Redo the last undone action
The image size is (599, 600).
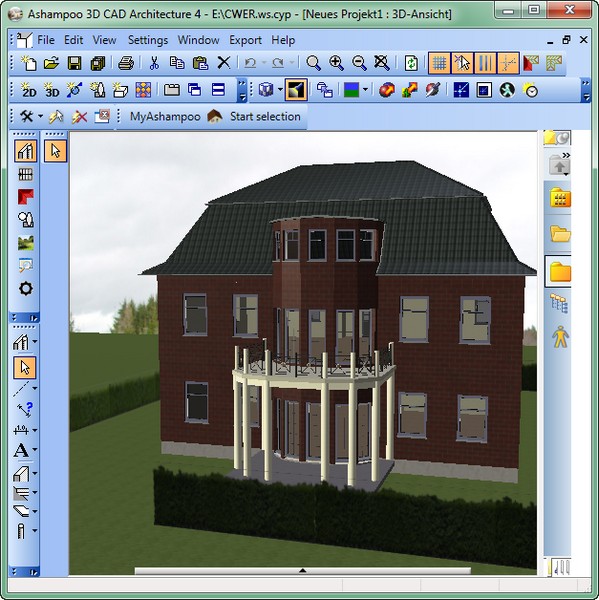[278, 63]
